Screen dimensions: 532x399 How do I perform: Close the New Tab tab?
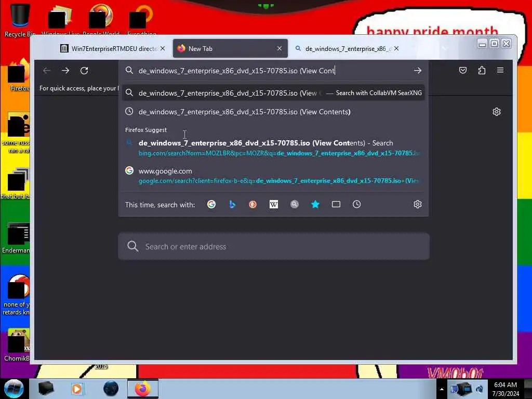click(x=279, y=48)
